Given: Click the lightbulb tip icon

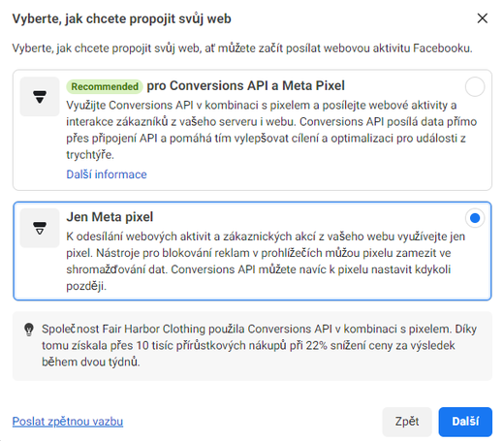Looking at the screenshot, I should (x=29, y=330).
